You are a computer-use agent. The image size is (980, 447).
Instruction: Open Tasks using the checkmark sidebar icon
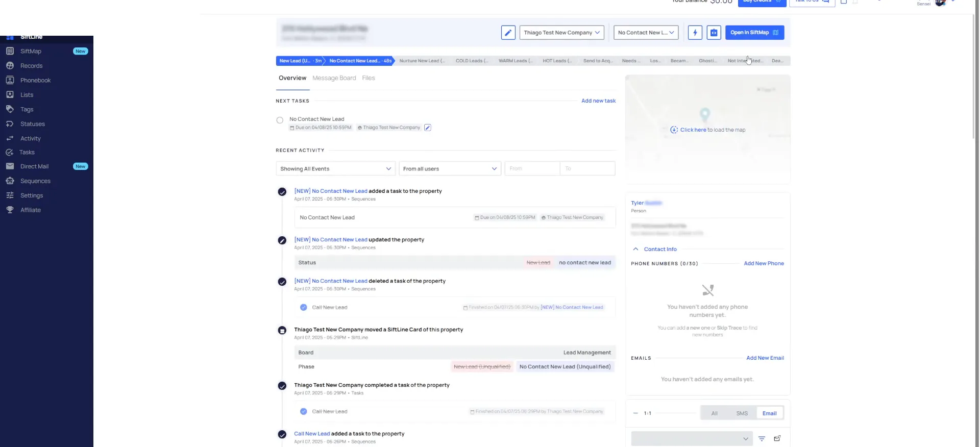[x=9, y=152]
